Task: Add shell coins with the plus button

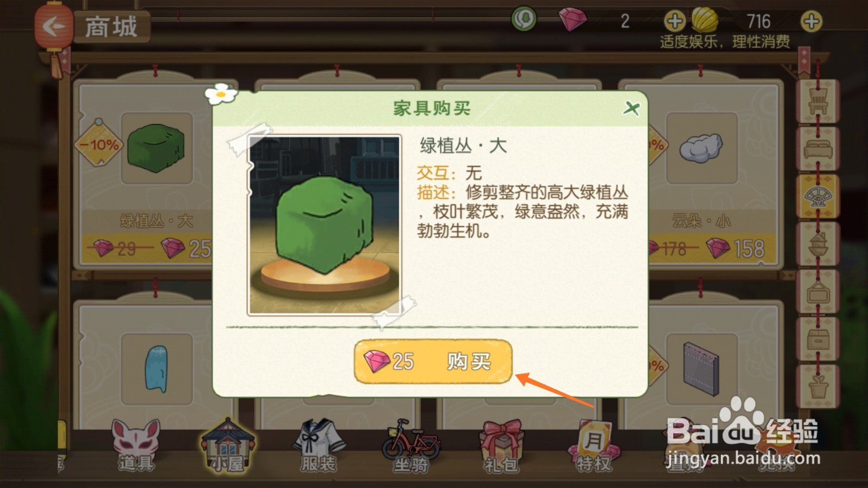Action: [811, 22]
